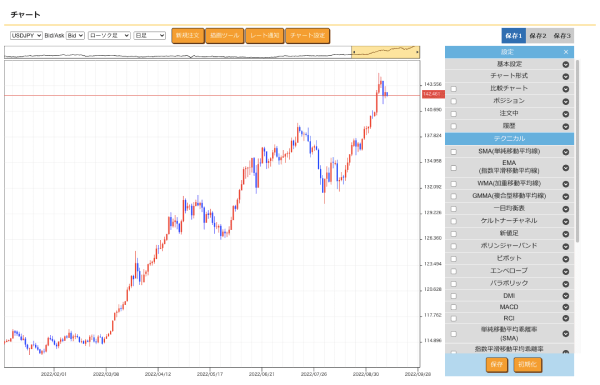Image resolution: width=600 pixels, height=385 pixels.
Task: Click the エンベロープ indicator label
Action: pyautogui.click(x=509, y=271)
